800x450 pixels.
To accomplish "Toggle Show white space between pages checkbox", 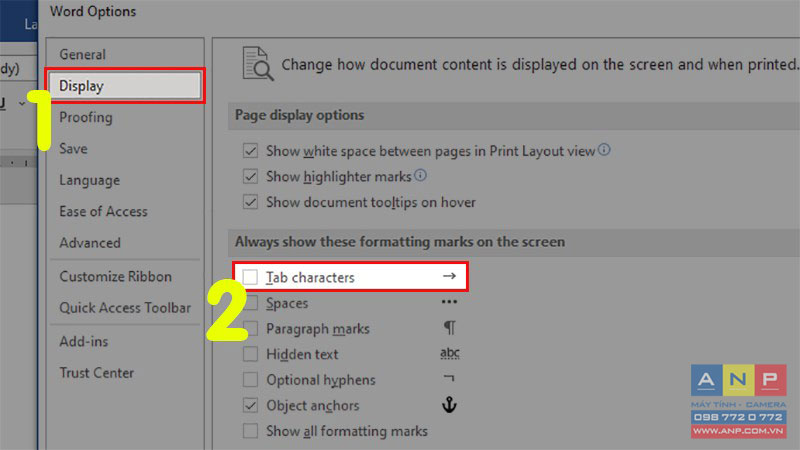I will (250, 151).
